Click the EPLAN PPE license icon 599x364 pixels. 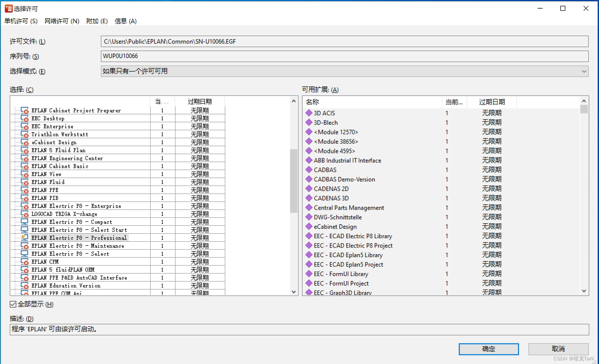pos(25,190)
